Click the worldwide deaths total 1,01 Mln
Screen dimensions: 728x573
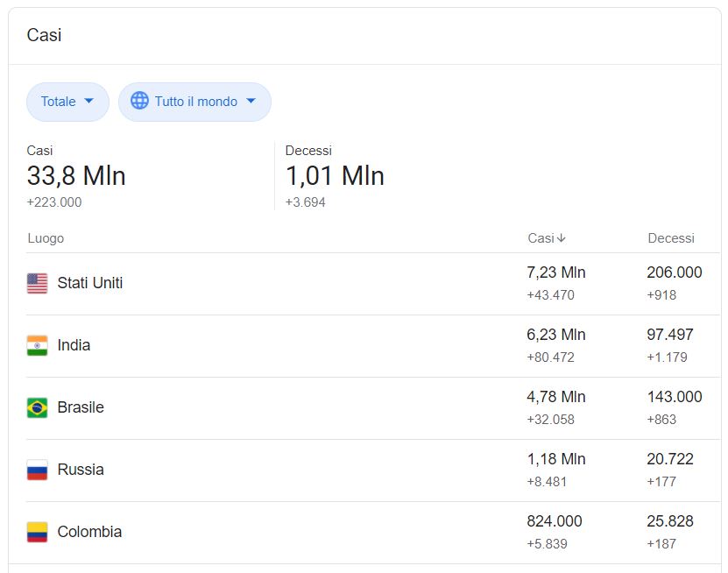point(335,176)
